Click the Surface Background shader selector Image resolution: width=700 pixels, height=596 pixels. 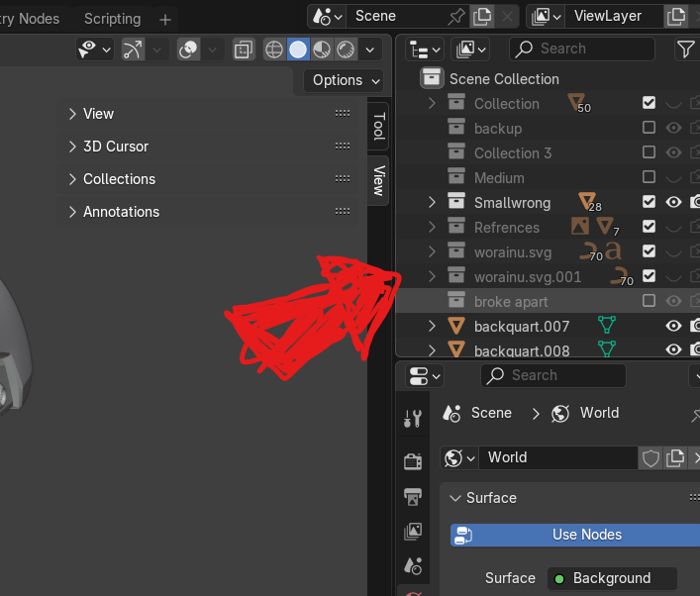(612, 578)
